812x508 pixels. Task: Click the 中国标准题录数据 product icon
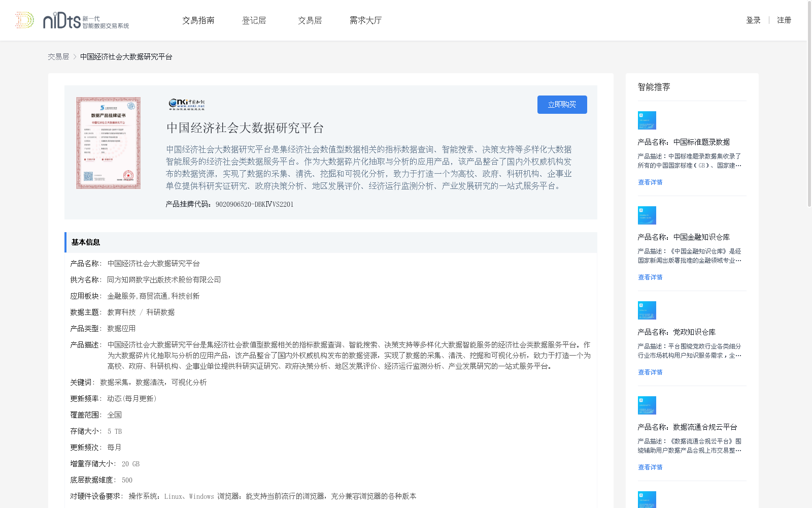(x=647, y=120)
